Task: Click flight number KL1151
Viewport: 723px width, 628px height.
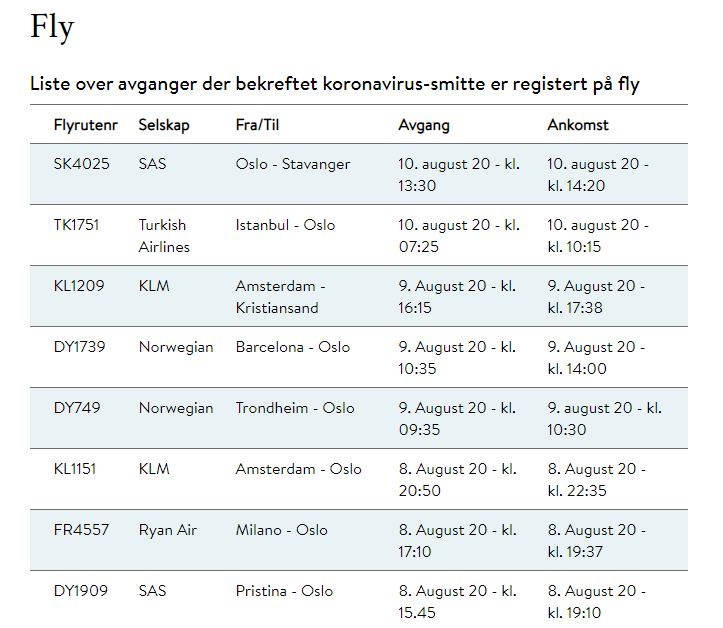Action: click(75, 468)
